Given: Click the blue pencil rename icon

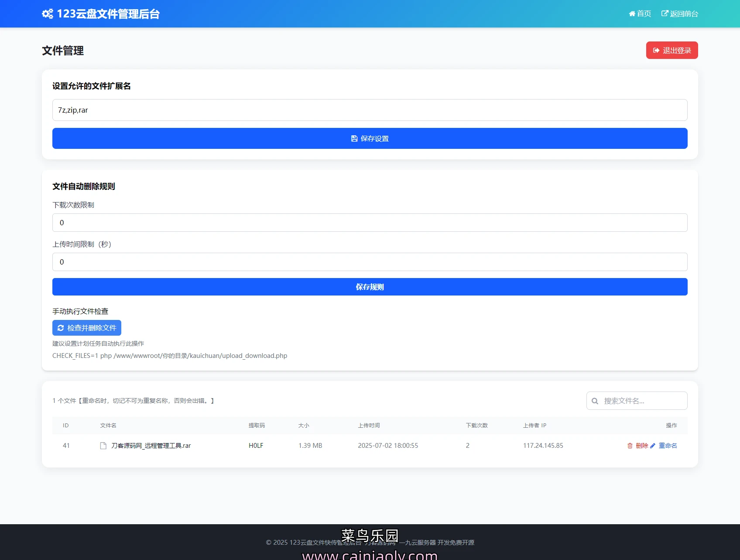Looking at the screenshot, I should pyautogui.click(x=653, y=446).
